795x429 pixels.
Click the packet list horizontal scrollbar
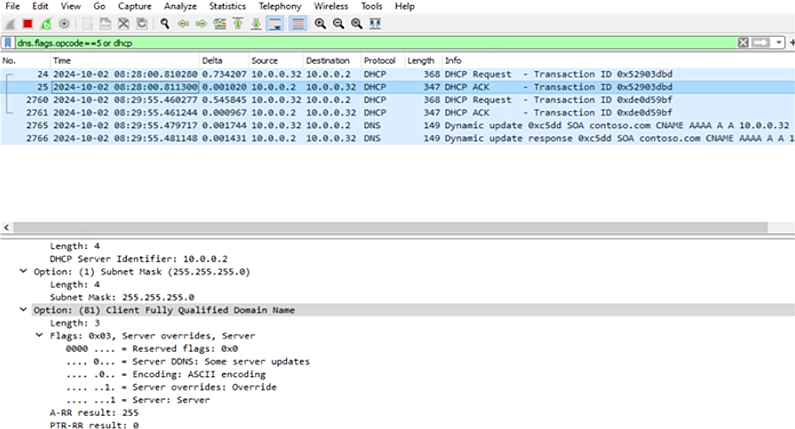click(x=390, y=228)
